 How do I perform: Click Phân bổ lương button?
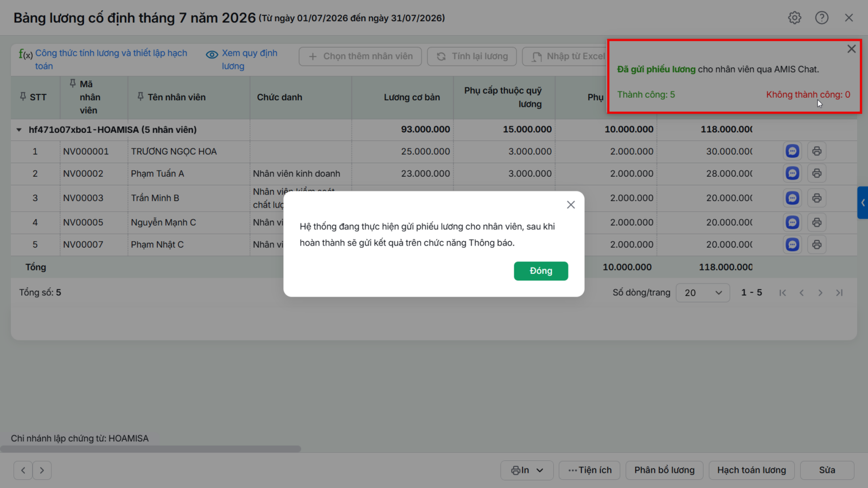665,470
